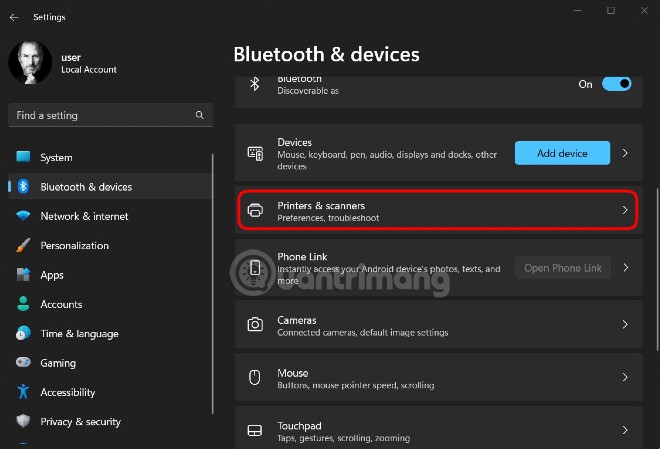Viewport: 660px width, 449px height.
Task: Open Cameras via its chevron
Action: coord(625,324)
